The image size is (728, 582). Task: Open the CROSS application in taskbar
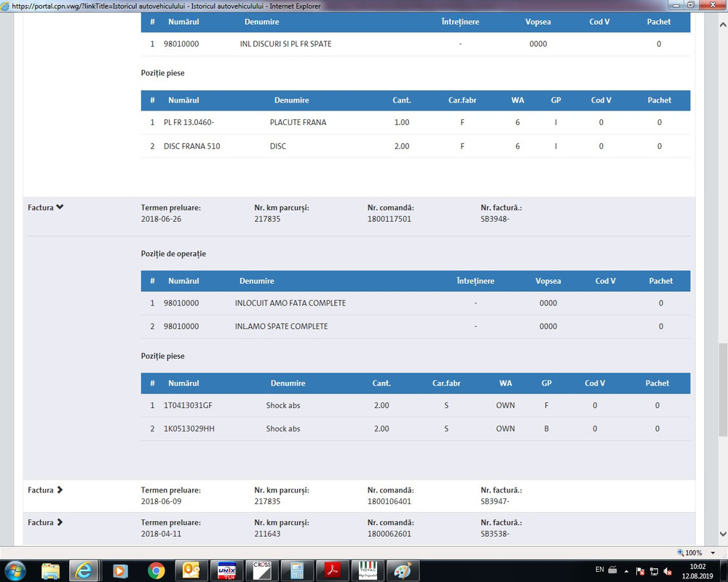click(262, 570)
